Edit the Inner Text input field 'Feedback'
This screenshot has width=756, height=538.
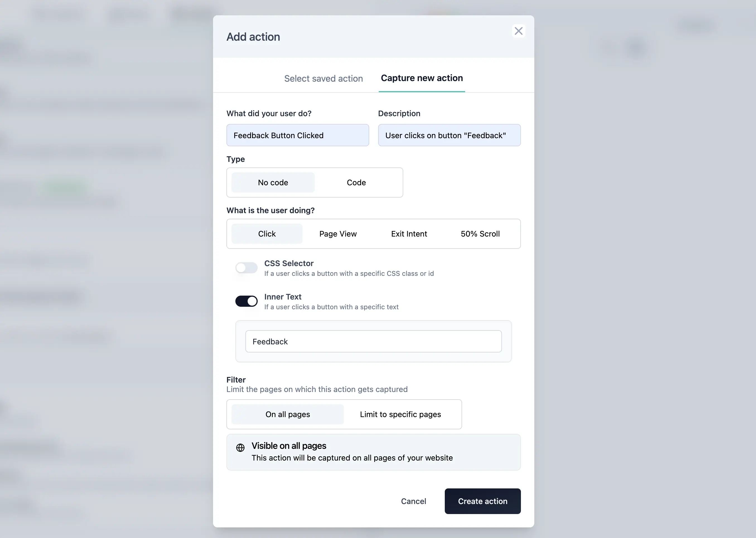(373, 341)
